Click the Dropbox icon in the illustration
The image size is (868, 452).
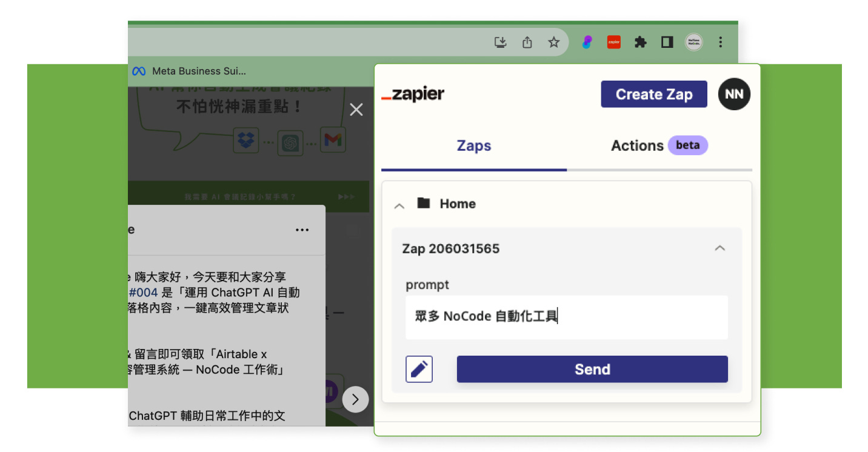point(245,141)
